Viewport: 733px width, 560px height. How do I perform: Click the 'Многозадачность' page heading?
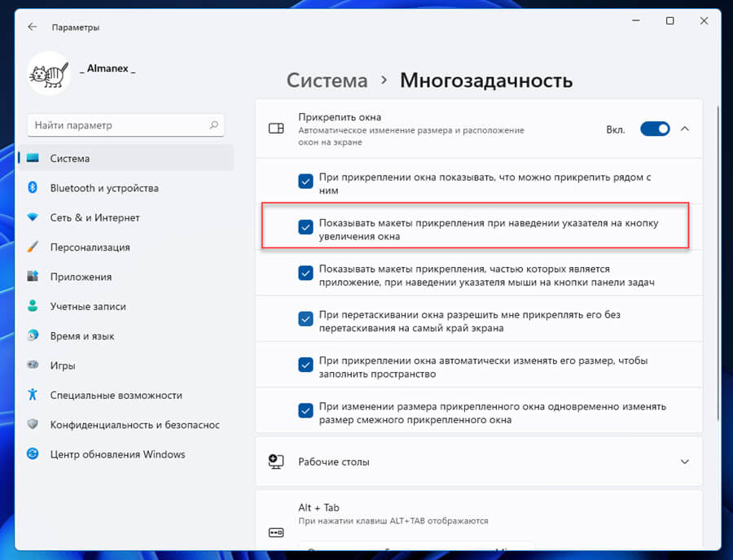pos(486,81)
